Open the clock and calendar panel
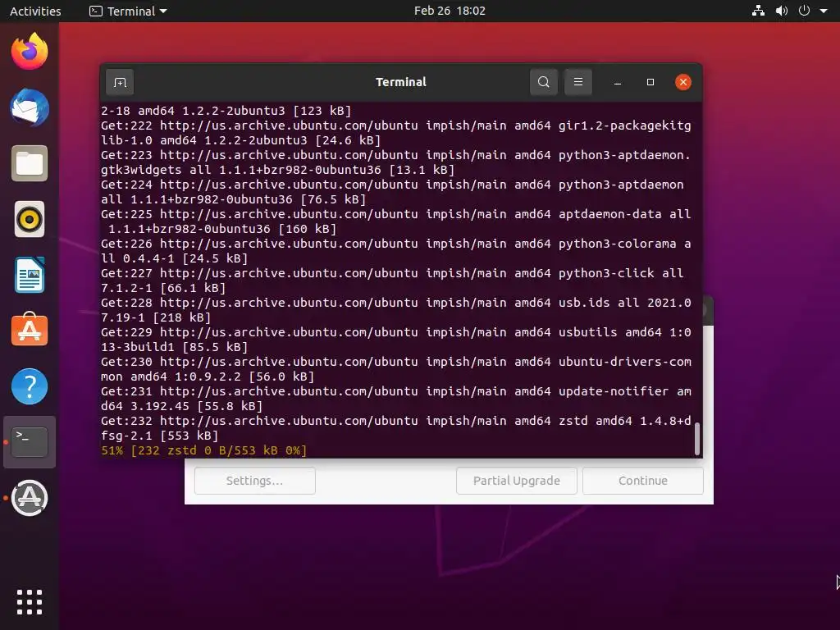The height and width of the screenshot is (630, 840). (450, 11)
